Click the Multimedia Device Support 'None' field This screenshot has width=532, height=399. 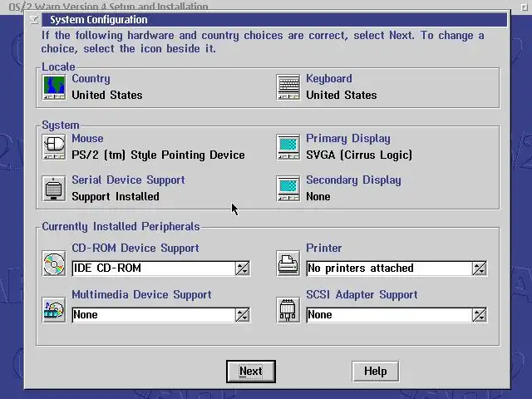pyautogui.click(x=154, y=315)
